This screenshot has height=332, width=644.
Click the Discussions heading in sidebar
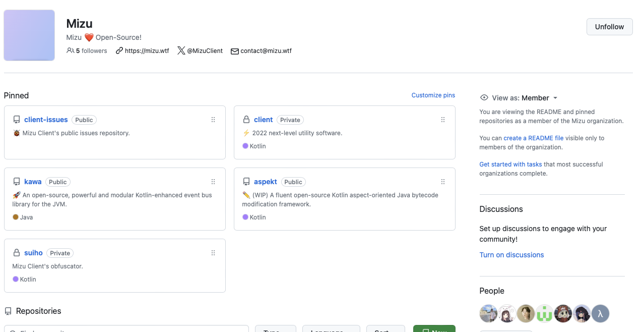point(501,209)
